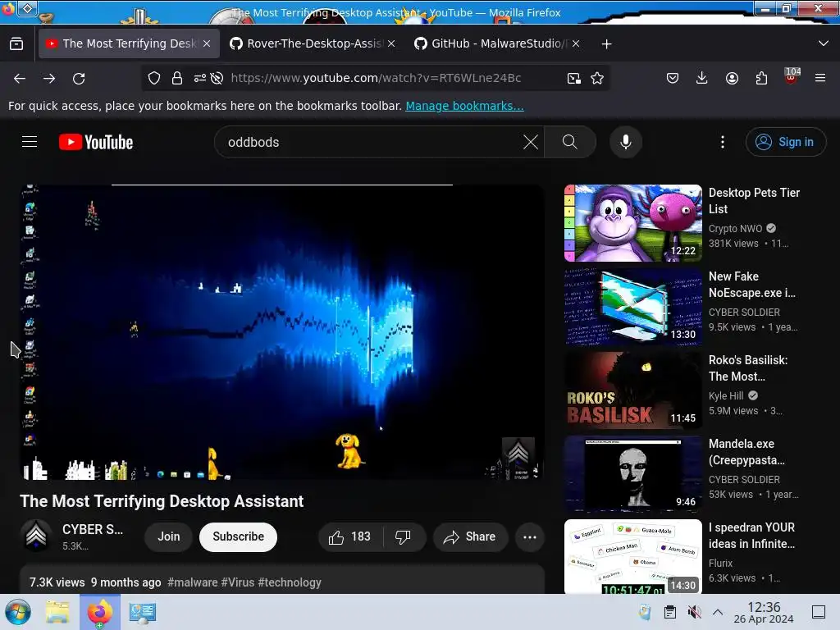
Task: Open I speedran YOUR ideas video title
Action: tap(751, 535)
